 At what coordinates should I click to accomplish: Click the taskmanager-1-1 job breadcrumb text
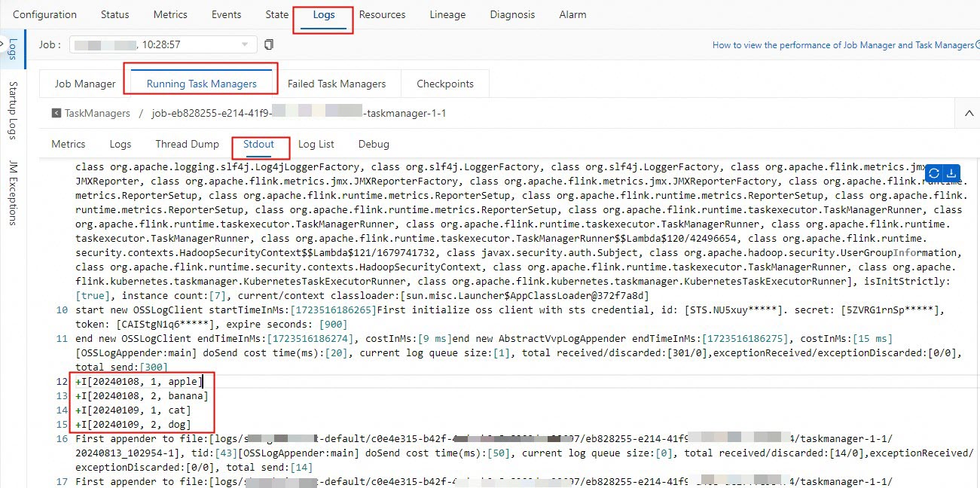tap(299, 113)
